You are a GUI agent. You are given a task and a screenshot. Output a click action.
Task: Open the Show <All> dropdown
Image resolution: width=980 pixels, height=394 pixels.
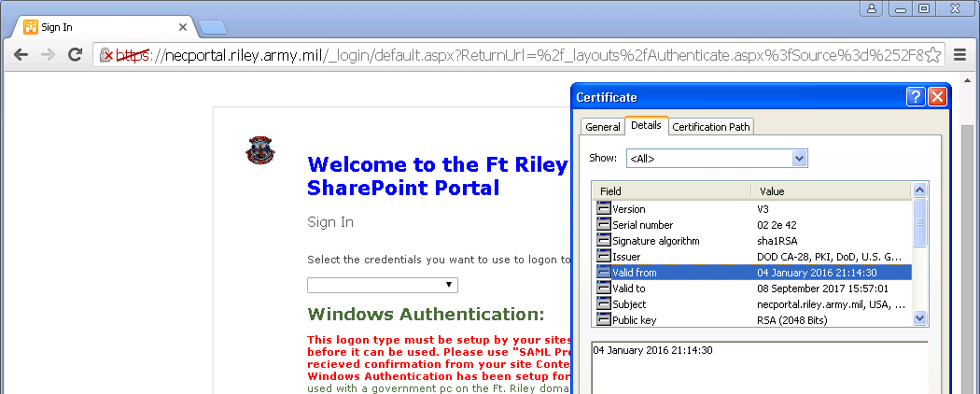[717, 158]
